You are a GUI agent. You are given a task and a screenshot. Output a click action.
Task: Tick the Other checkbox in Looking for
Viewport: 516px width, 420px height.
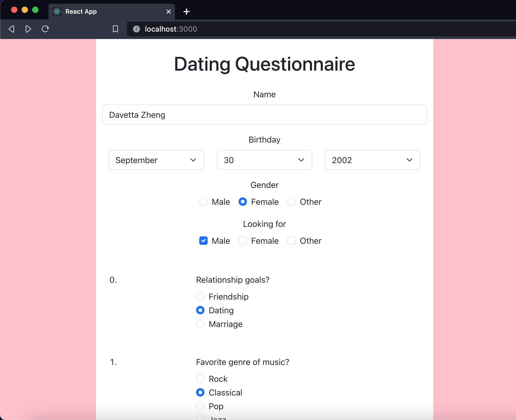point(291,241)
